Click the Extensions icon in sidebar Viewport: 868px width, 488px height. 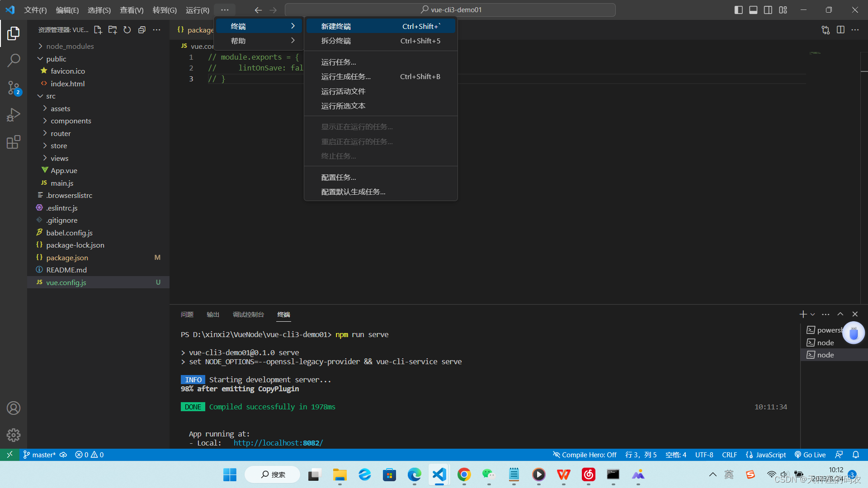pos(13,142)
